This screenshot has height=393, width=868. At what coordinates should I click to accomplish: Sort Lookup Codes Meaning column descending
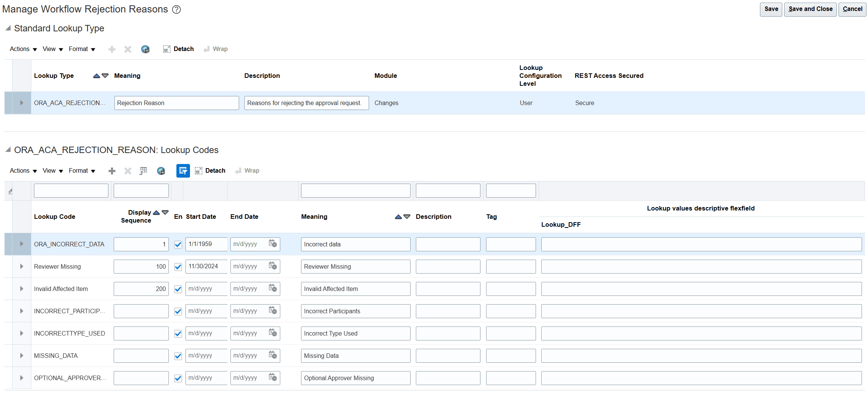[x=407, y=217]
